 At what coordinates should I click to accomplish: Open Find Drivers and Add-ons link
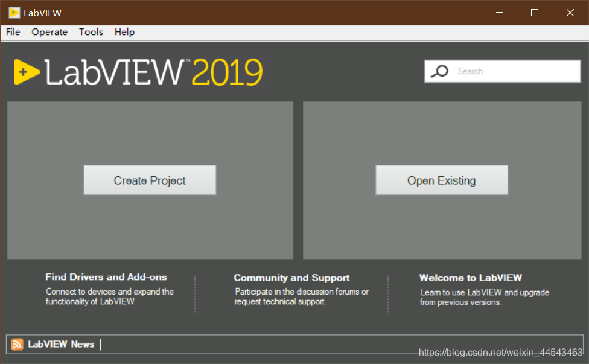(106, 277)
